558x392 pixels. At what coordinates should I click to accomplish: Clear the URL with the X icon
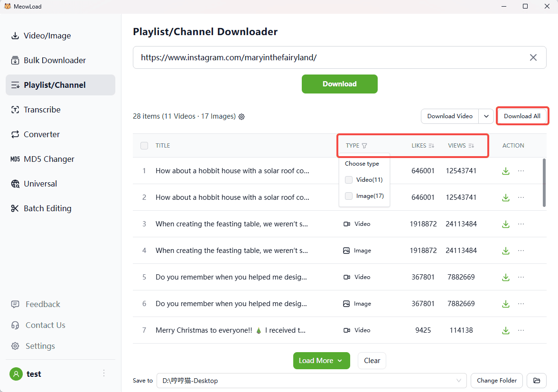tap(533, 57)
